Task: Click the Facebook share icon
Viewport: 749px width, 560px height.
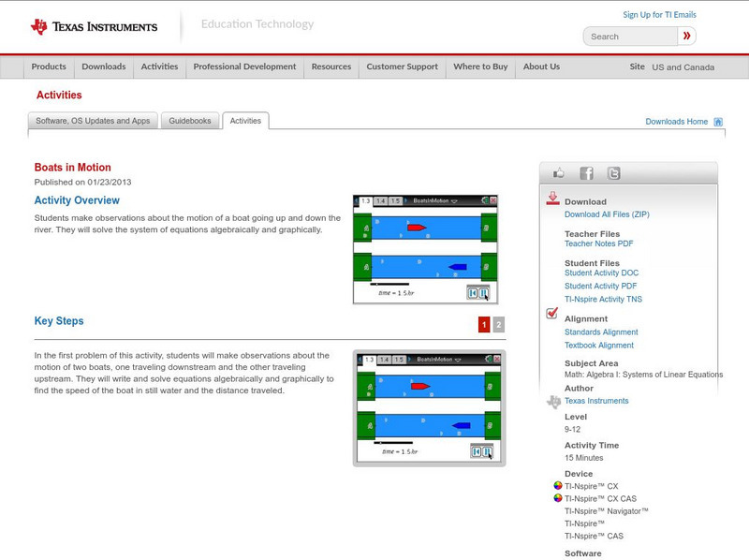Action: [x=586, y=173]
